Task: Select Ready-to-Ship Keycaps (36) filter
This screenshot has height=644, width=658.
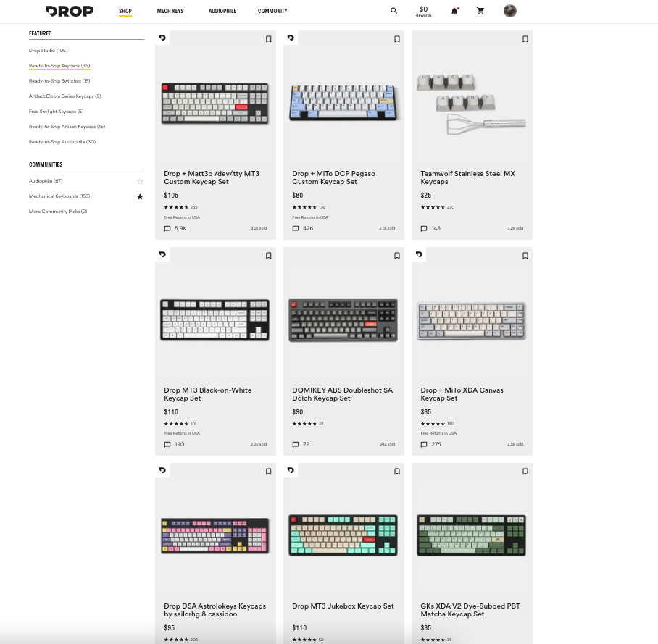Action: click(x=59, y=65)
